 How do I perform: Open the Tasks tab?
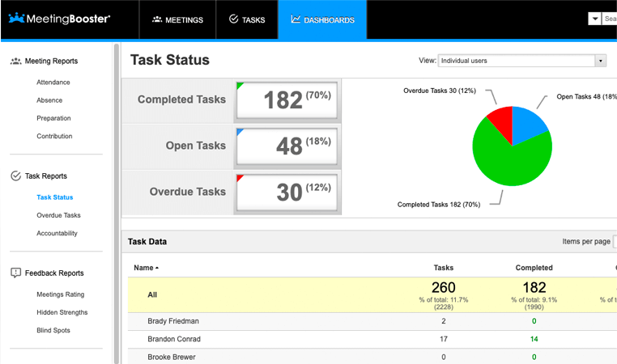pyautogui.click(x=246, y=19)
